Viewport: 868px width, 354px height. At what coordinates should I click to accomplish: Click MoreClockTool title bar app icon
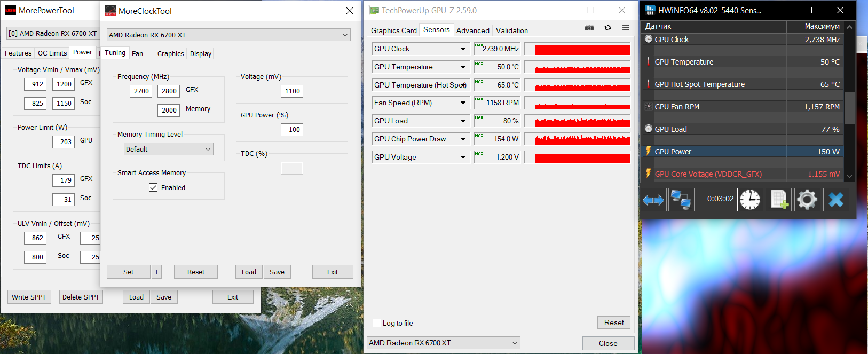click(110, 11)
